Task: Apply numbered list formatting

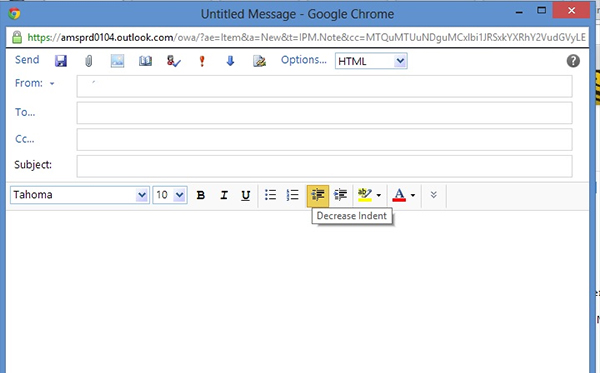Action: (x=293, y=195)
